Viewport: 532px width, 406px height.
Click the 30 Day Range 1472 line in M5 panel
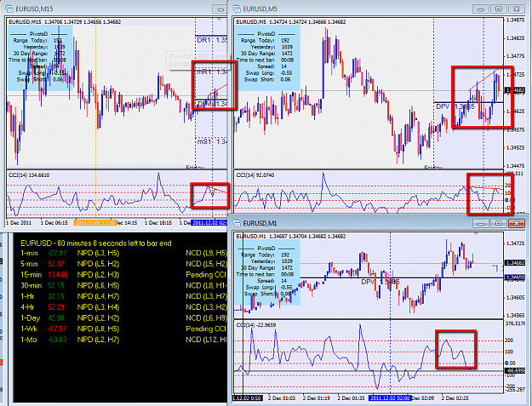pyautogui.click(x=266, y=54)
